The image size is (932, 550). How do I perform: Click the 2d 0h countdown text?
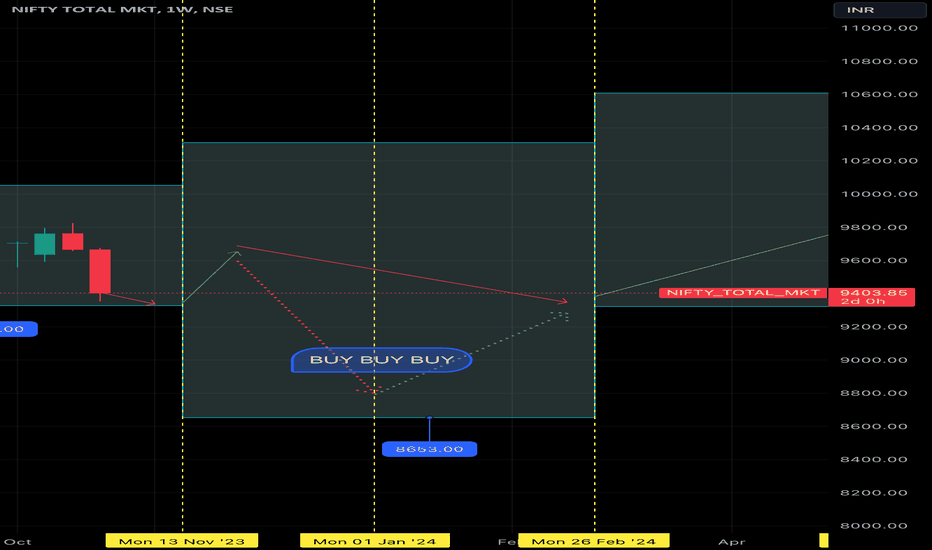[x=862, y=301]
